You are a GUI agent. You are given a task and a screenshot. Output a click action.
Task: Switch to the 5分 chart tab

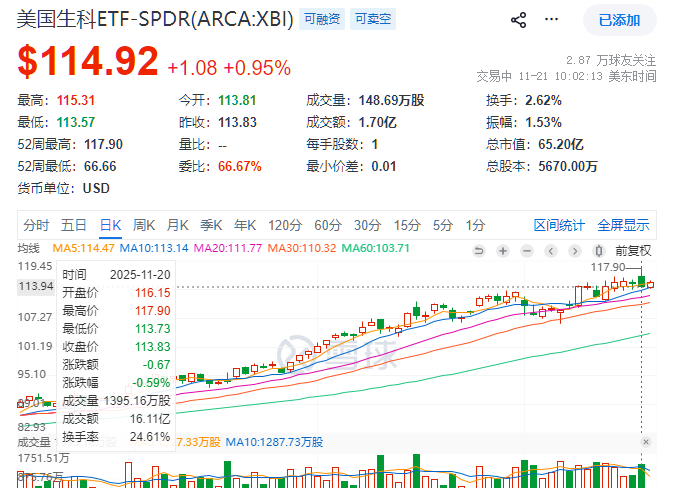click(x=443, y=225)
